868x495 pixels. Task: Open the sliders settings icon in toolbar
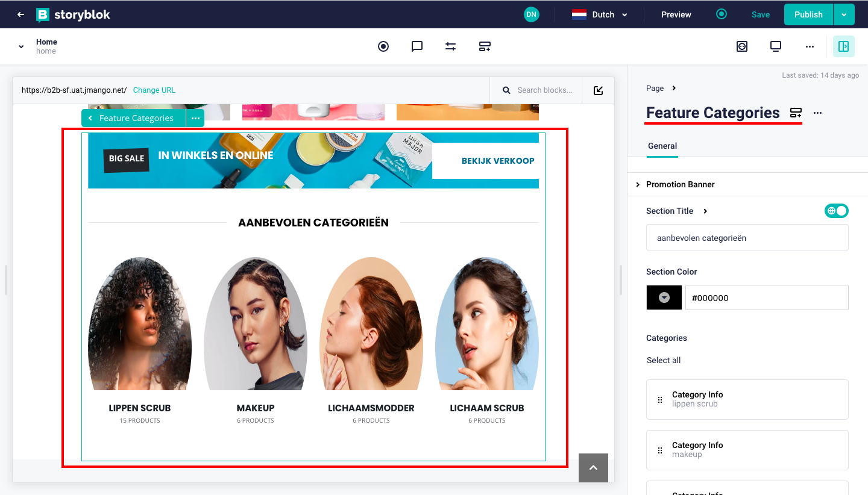(450, 46)
